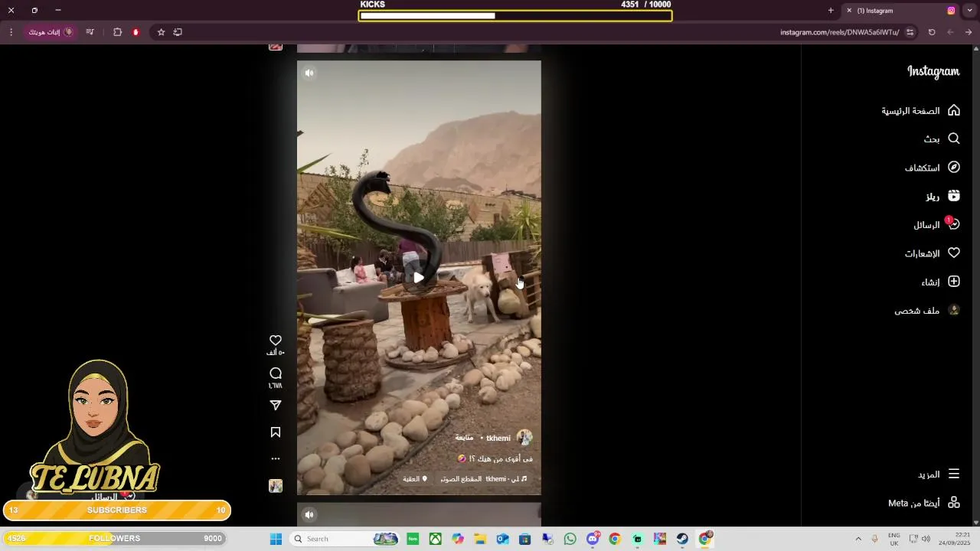Open the media control playlist icon
This screenshot has width=980, height=551.
pyautogui.click(x=90, y=32)
